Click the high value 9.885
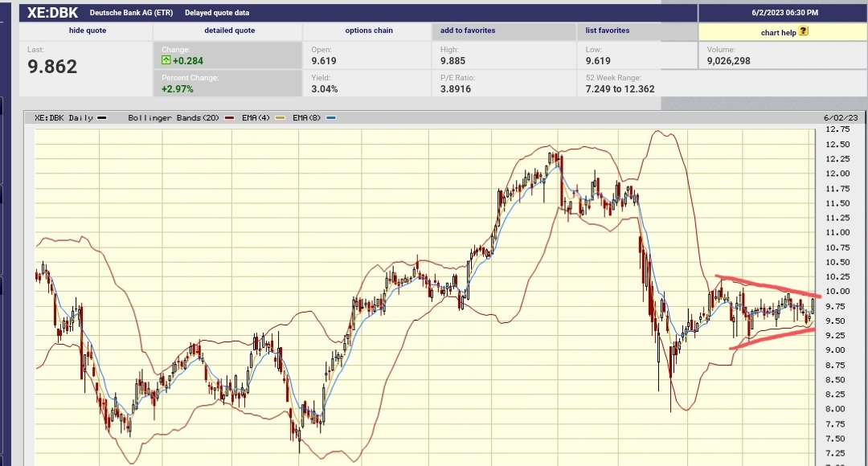868x466 pixels. (452, 61)
